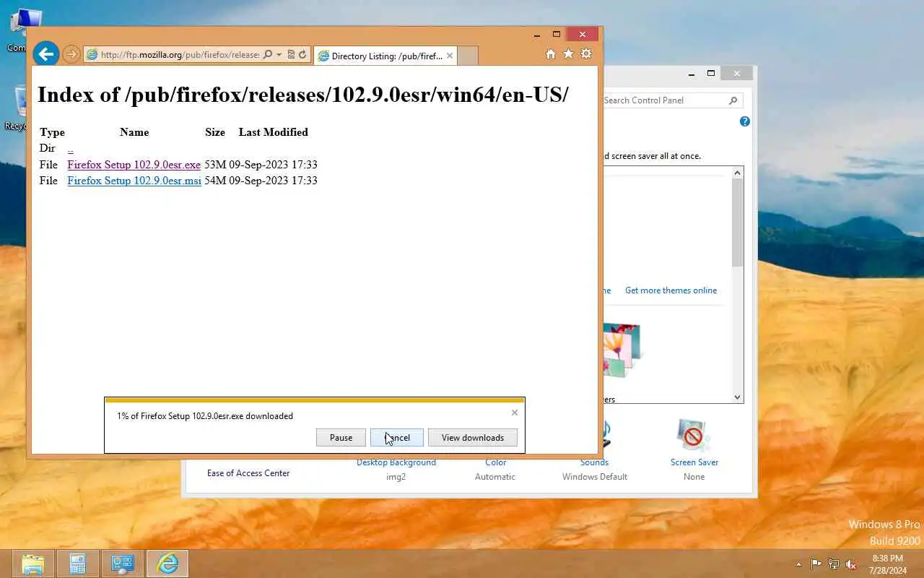924x578 pixels.
Task: Open the Color settings link
Action: pos(496,462)
